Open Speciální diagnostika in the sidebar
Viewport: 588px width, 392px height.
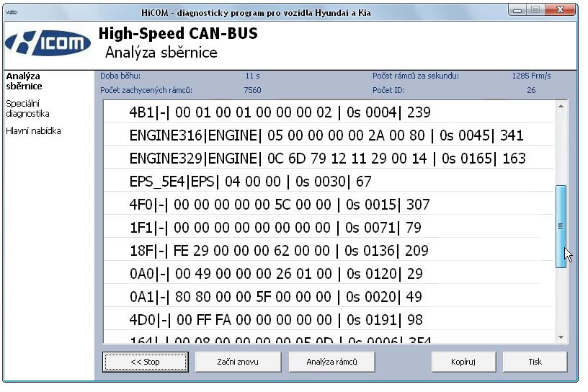tap(27, 108)
